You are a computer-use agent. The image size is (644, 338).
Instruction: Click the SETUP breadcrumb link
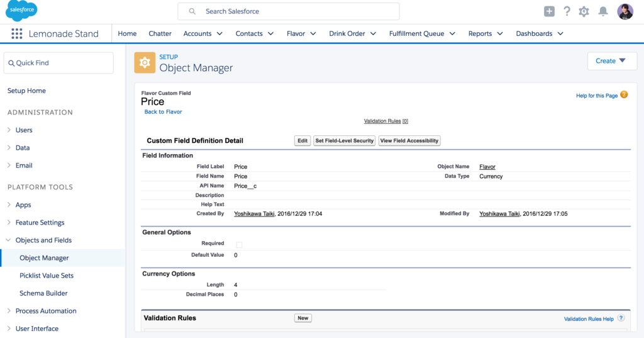pyautogui.click(x=169, y=57)
